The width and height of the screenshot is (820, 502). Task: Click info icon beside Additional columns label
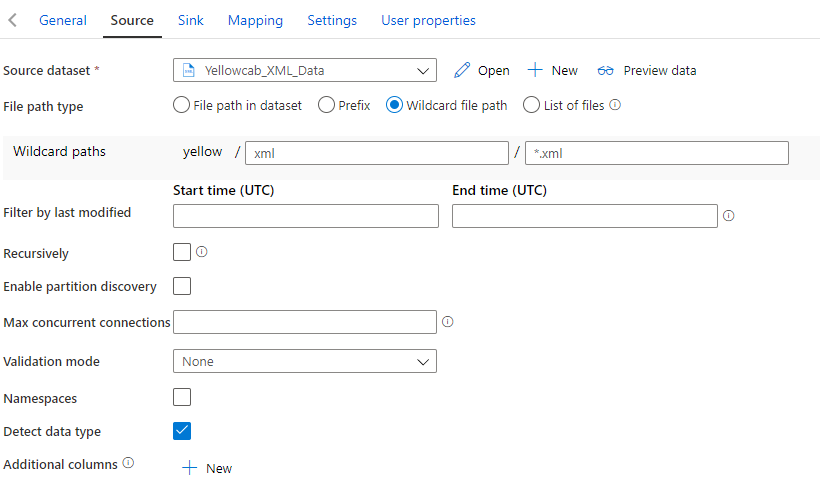click(128, 463)
